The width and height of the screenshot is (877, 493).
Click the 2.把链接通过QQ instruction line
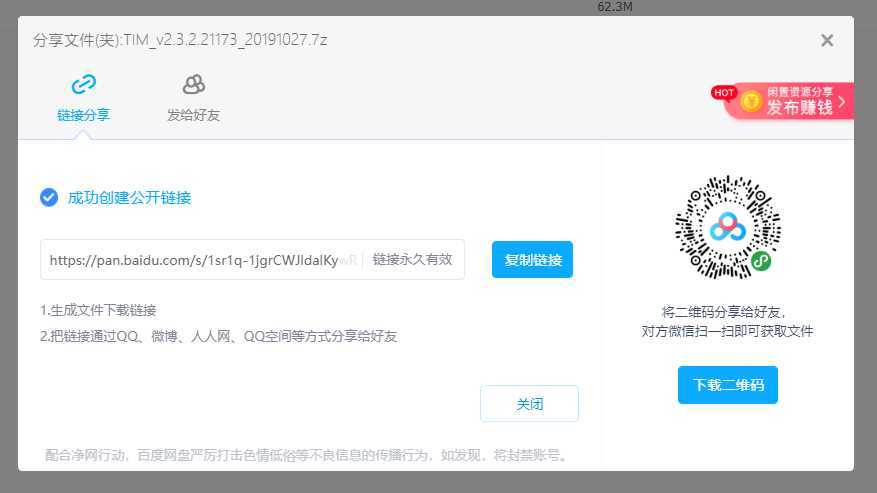(218, 336)
